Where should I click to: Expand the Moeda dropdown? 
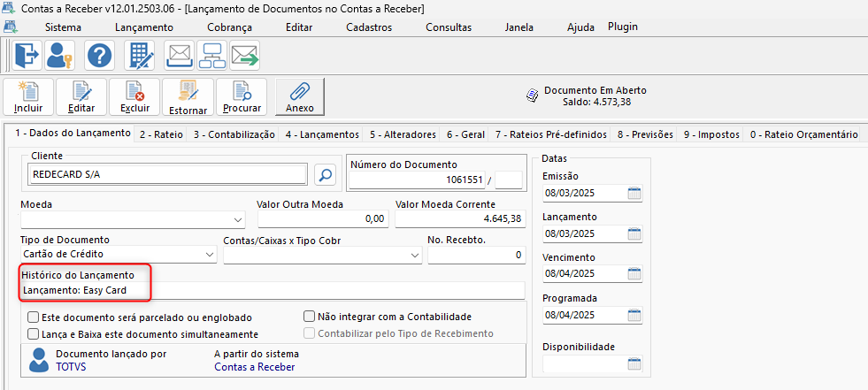tap(238, 219)
